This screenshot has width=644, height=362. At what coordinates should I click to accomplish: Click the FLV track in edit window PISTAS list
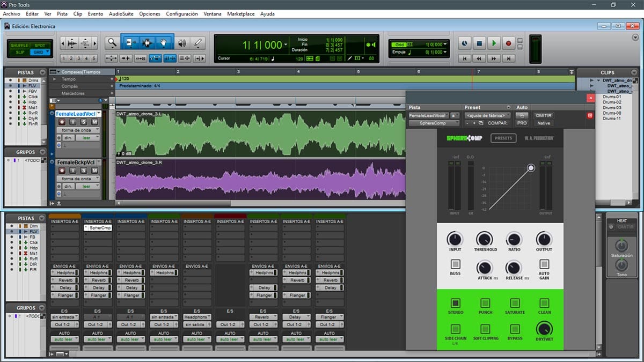coord(24,86)
